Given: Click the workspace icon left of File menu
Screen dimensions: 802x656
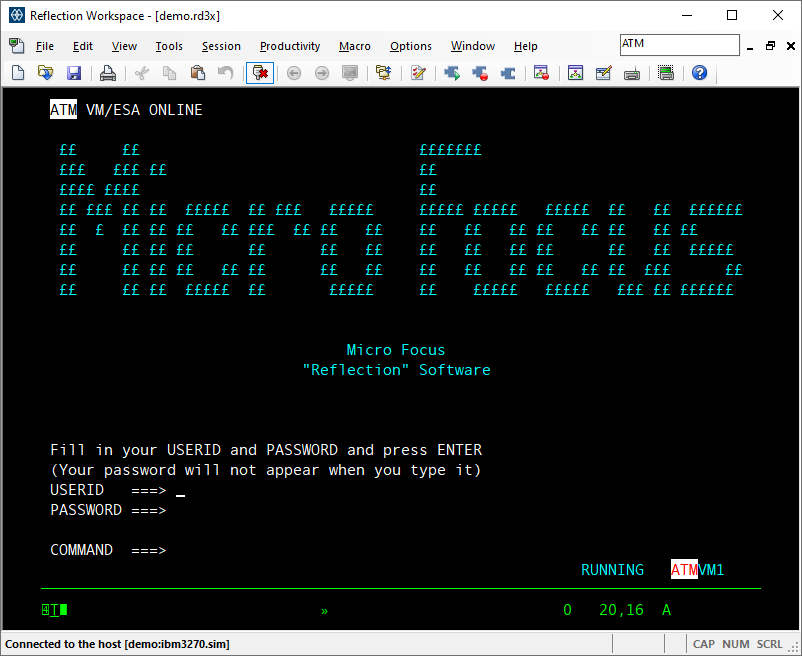Looking at the screenshot, I should [x=16, y=46].
